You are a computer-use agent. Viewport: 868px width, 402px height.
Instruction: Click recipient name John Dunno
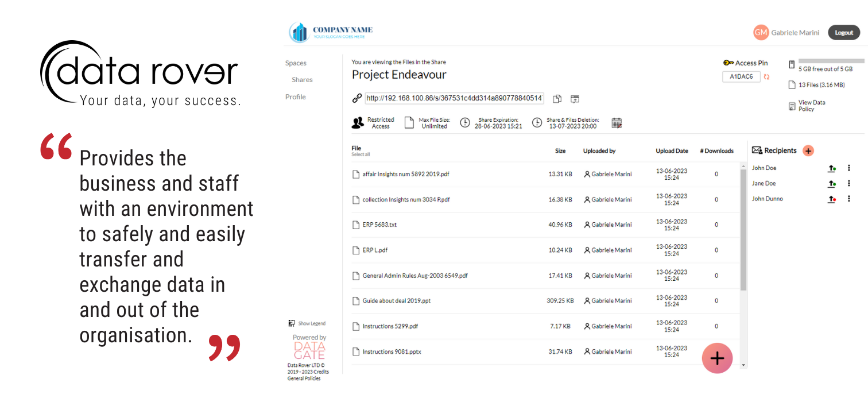768,199
